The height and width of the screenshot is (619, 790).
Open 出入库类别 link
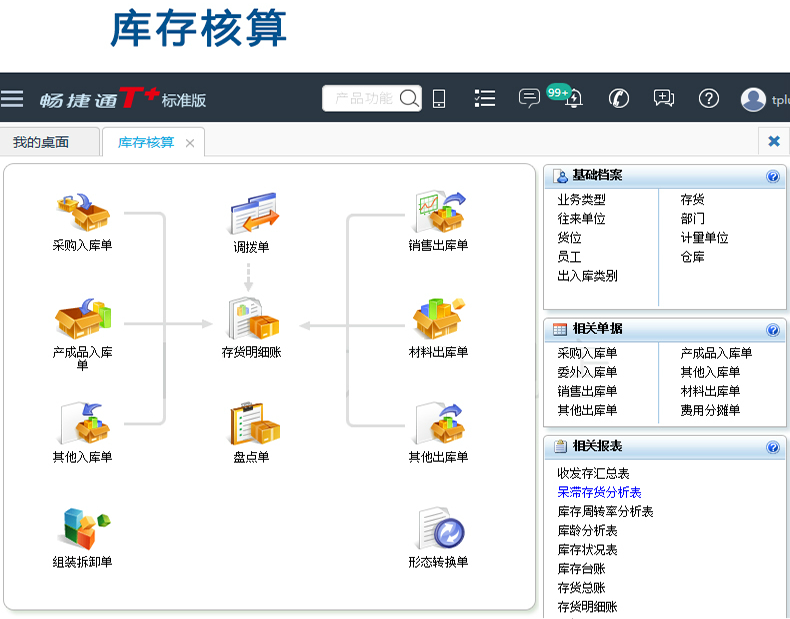click(587, 276)
